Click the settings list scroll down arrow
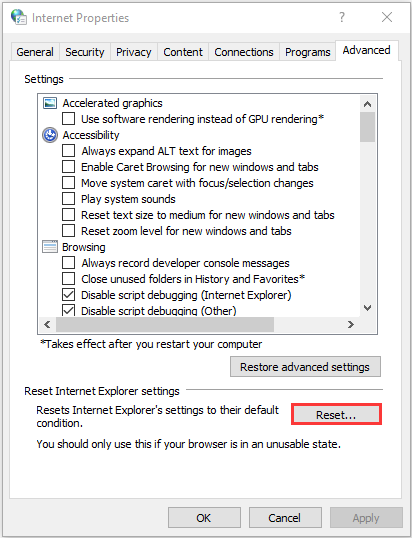 367,308
